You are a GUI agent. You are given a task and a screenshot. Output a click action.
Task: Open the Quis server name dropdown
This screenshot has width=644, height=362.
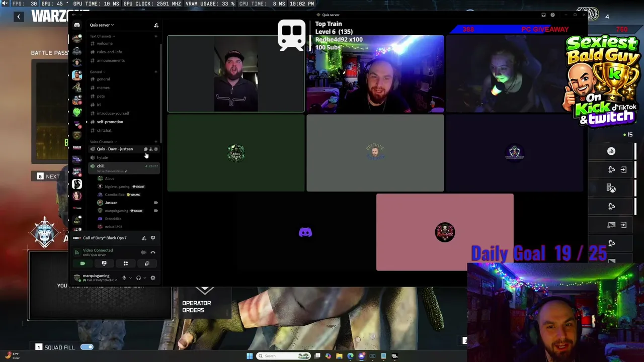tap(102, 25)
